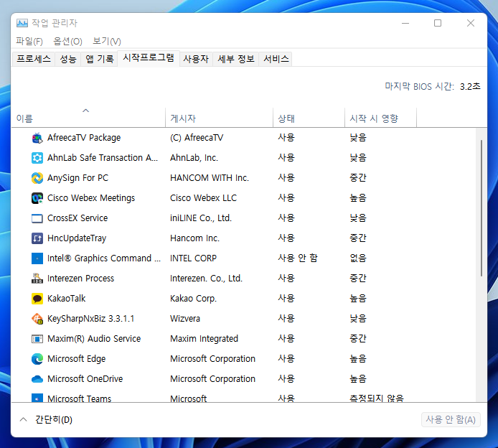This screenshot has height=448, width=498.
Task: Click the 사용 안 함(A) button
Action: (451, 420)
